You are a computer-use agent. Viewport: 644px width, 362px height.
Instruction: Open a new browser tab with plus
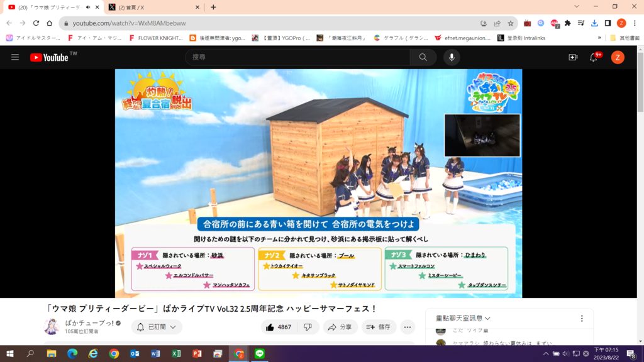(213, 8)
